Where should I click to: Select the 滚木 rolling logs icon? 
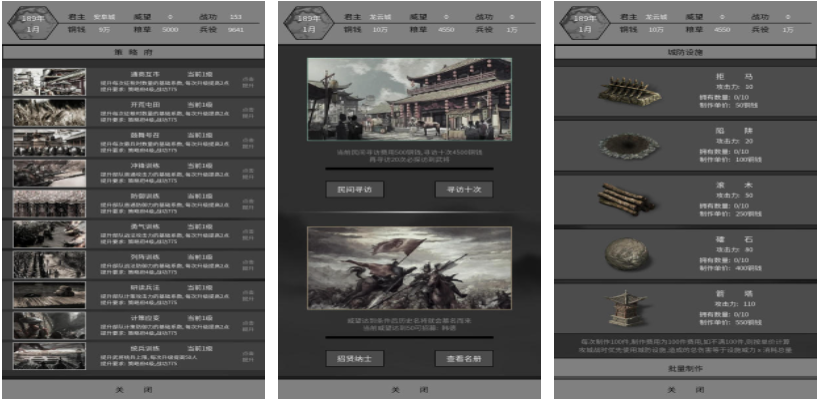click(626, 200)
